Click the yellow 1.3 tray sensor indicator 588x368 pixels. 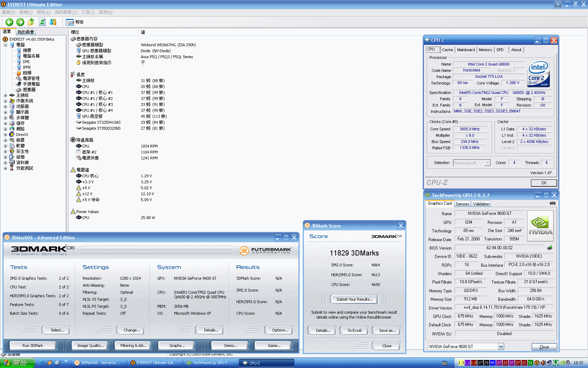pyautogui.click(x=461, y=363)
